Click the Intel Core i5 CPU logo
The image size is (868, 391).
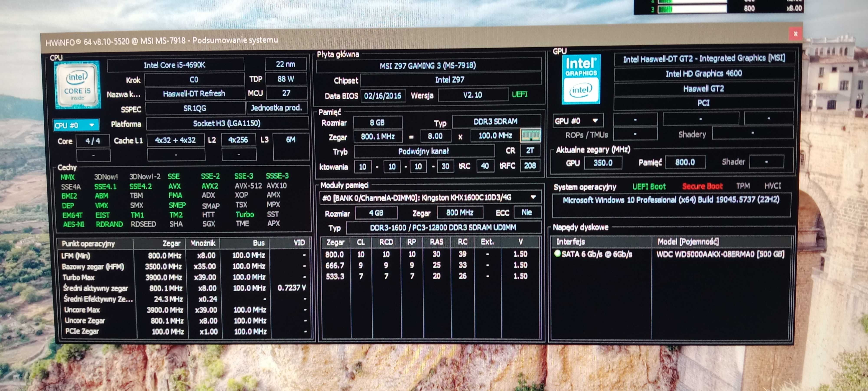click(78, 85)
